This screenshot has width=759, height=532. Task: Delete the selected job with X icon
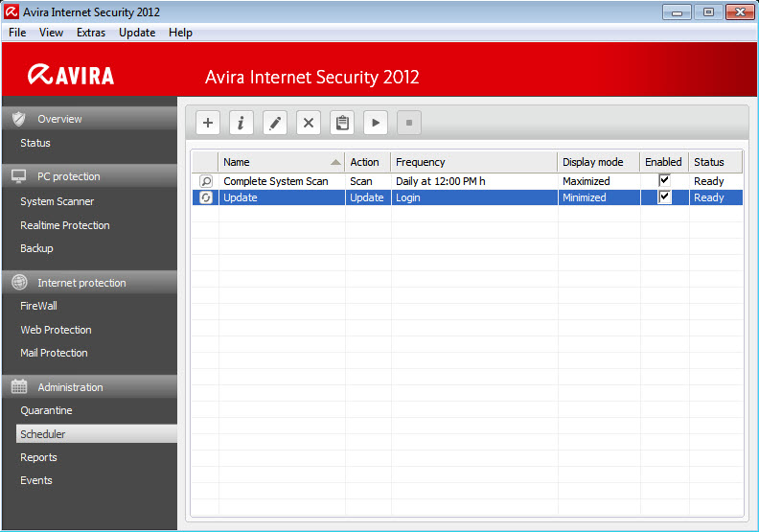point(309,123)
